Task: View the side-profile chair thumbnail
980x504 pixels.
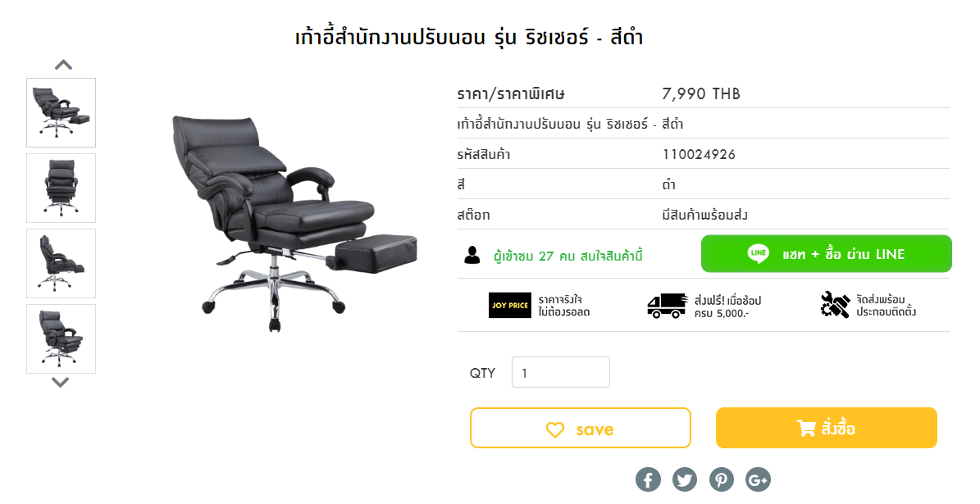Action: (x=62, y=264)
